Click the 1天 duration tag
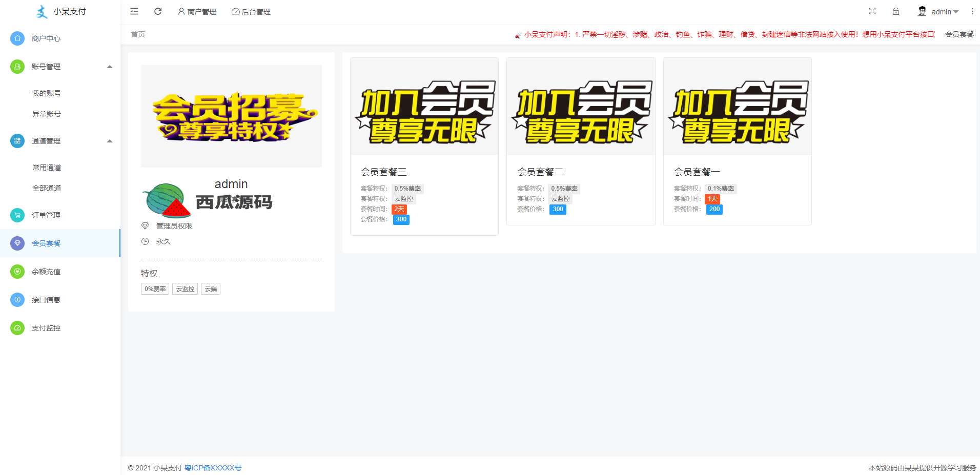This screenshot has width=980, height=475. click(x=713, y=199)
